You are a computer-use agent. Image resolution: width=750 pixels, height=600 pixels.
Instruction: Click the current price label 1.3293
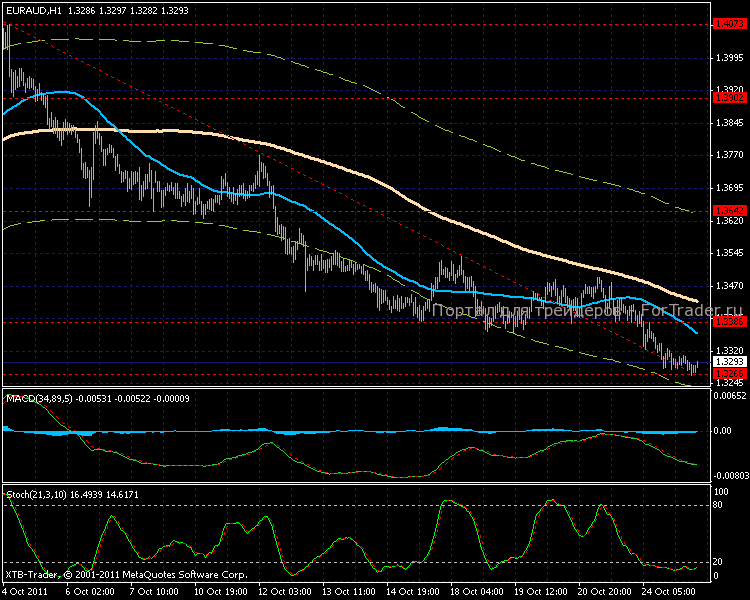[x=727, y=361]
